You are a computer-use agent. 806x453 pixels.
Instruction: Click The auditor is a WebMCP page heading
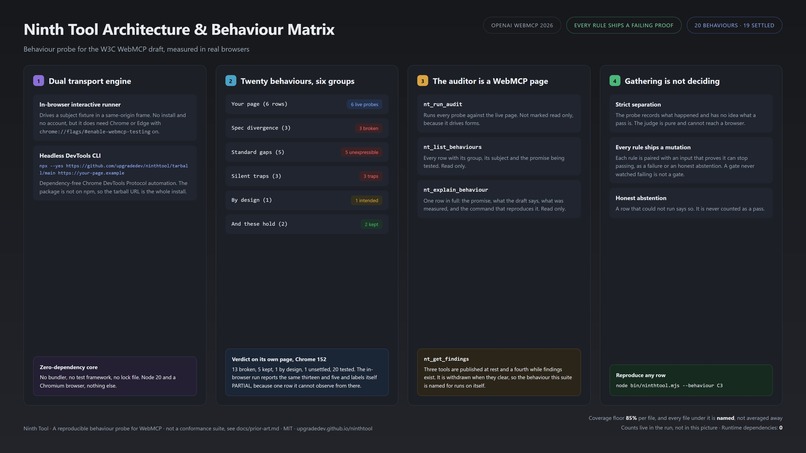pyautogui.click(x=490, y=81)
